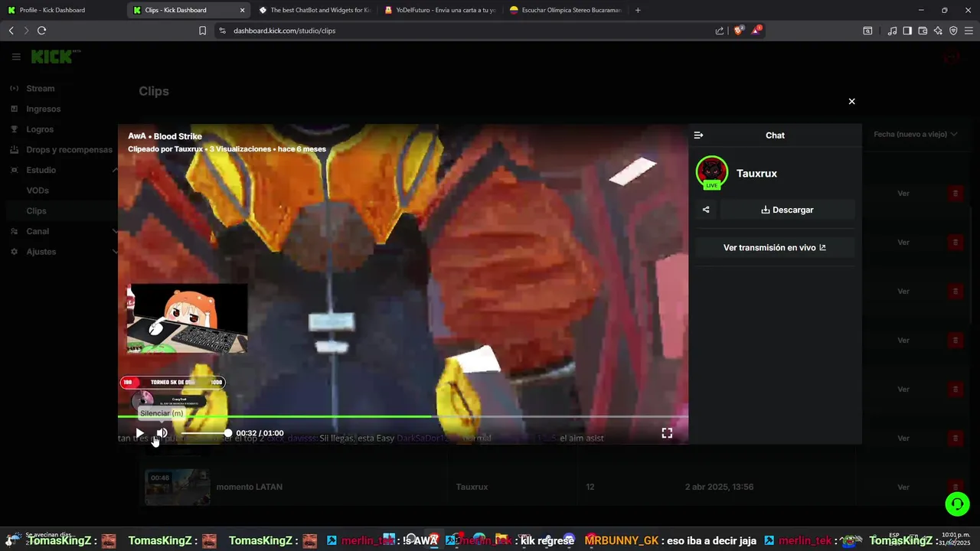Go back in the browser
Image resolution: width=980 pixels, height=551 pixels.
(11, 31)
